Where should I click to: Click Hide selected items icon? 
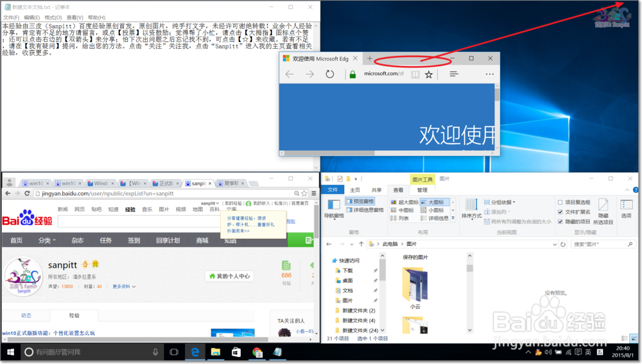pos(603,211)
